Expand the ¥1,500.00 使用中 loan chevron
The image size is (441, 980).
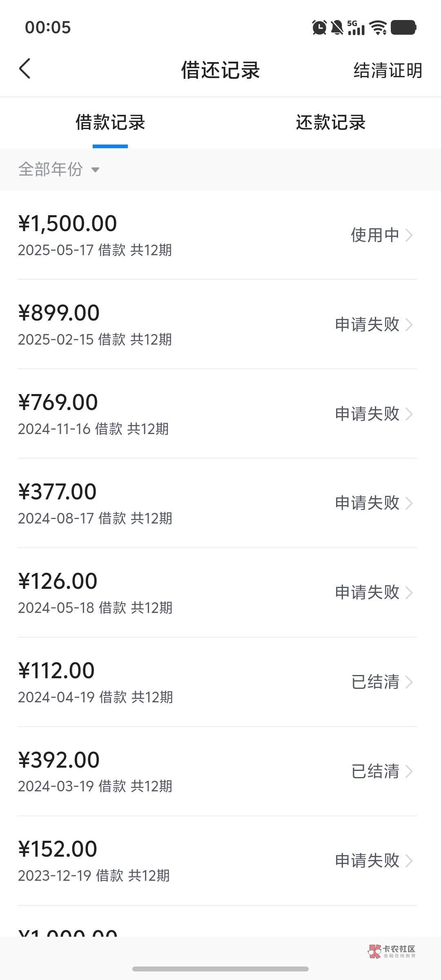[x=409, y=235]
